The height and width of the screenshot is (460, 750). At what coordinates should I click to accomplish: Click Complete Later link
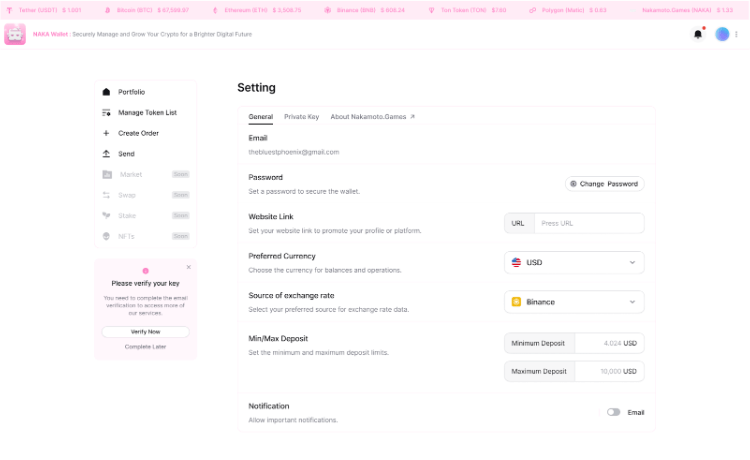[145, 346]
